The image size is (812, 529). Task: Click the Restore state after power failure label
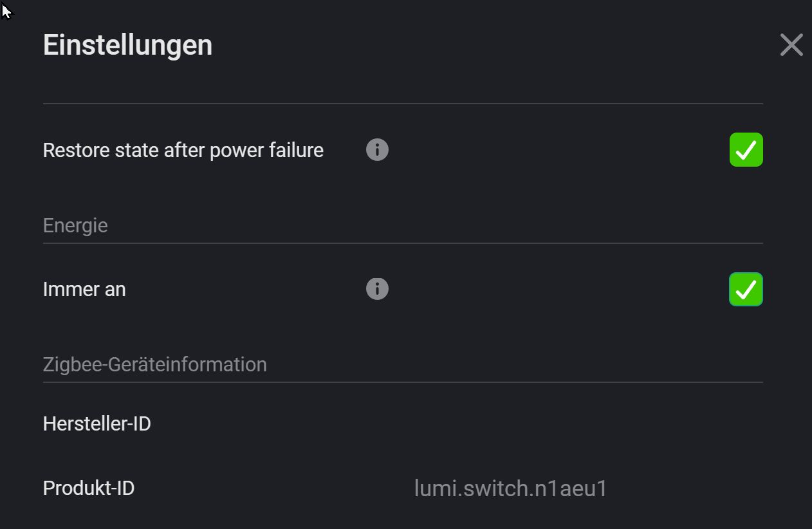(x=183, y=150)
